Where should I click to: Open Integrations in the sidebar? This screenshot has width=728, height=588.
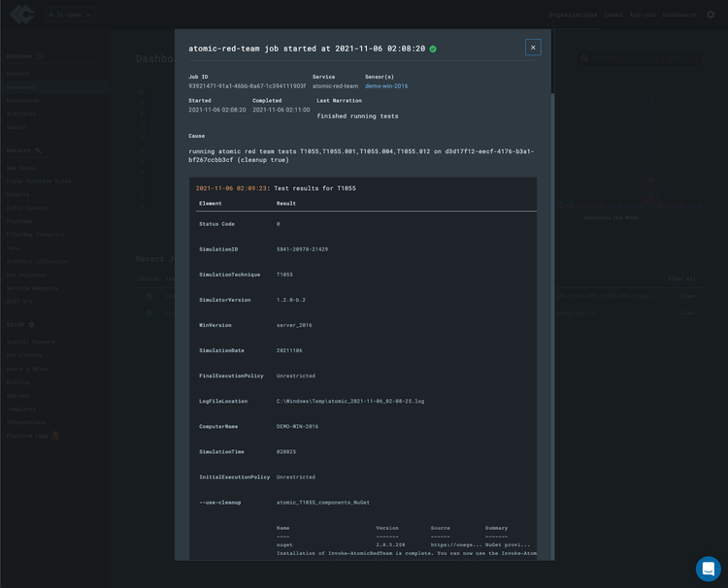click(x=25, y=422)
